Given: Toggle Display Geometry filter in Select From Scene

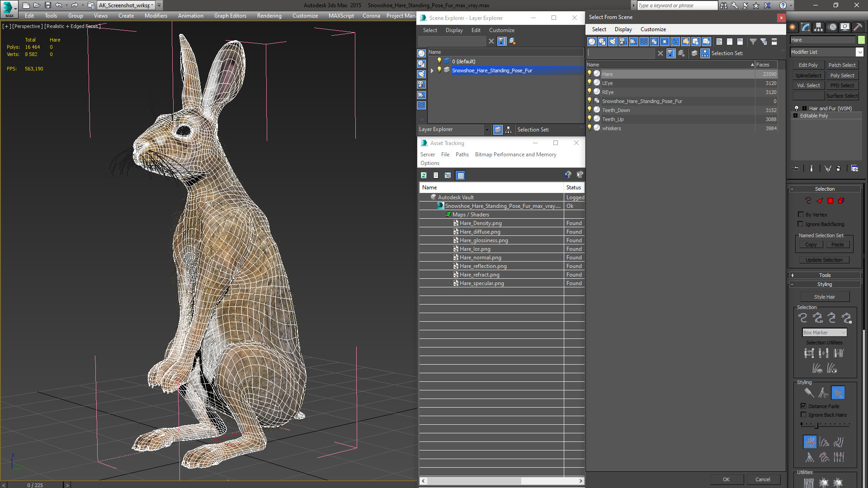Looking at the screenshot, I should tap(592, 42).
